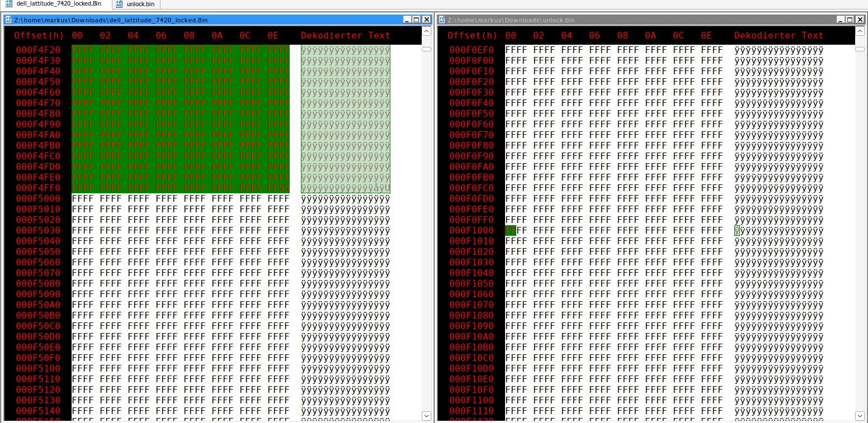
Task: Click offset 000F5120 in the locked.Bin window
Action: pyautogui.click(x=38, y=390)
